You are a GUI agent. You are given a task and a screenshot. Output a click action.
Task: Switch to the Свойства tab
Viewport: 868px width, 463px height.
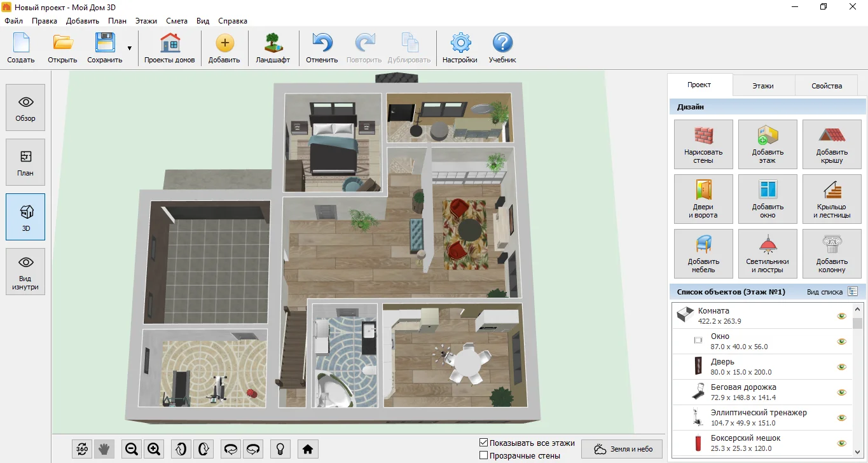(x=827, y=86)
